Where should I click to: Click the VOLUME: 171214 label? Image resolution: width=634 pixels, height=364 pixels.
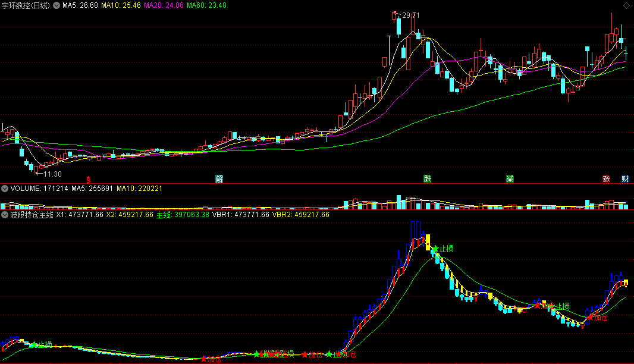pyautogui.click(x=39, y=189)
